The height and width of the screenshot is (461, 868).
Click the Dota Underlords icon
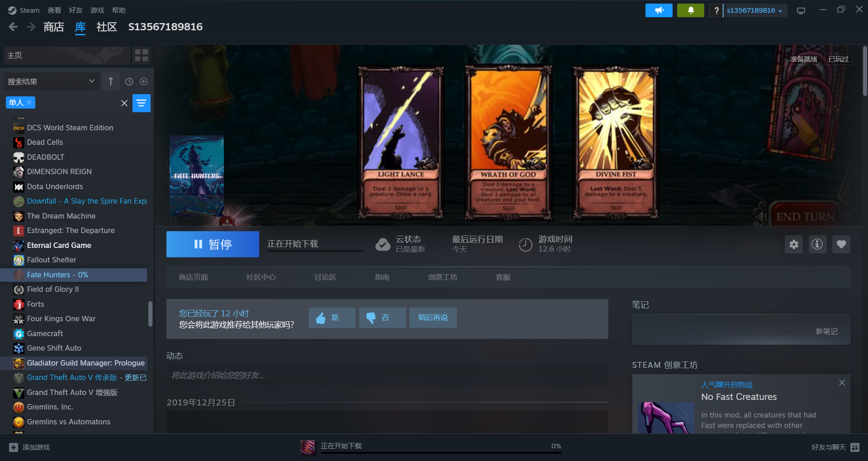tap(19, 186)
